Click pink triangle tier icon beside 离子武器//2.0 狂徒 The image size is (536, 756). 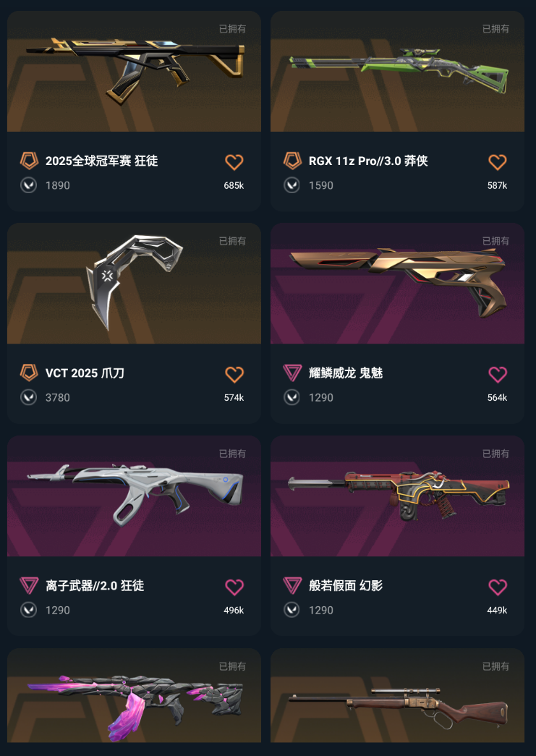tap(29, 585)
